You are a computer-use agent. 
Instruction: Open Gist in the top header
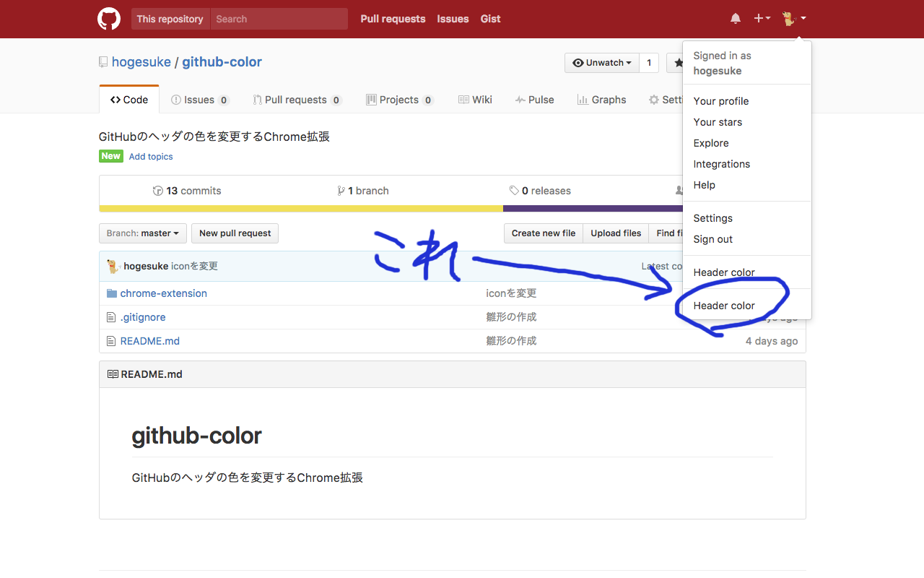(490, 19)
